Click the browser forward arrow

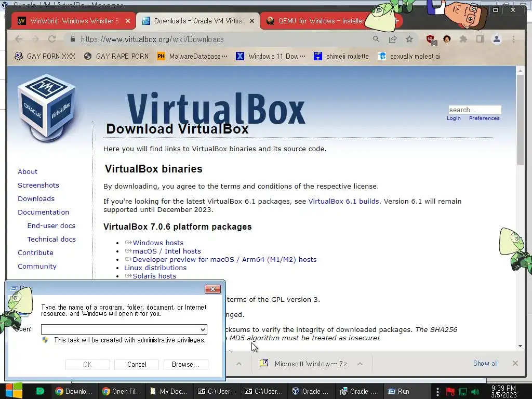pos(35,39)
